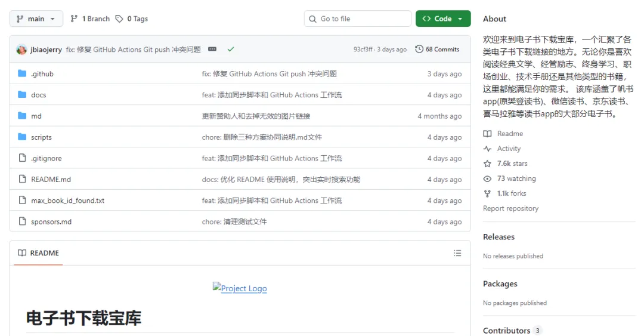Open the Readme link in About

(x=510, y=134)
